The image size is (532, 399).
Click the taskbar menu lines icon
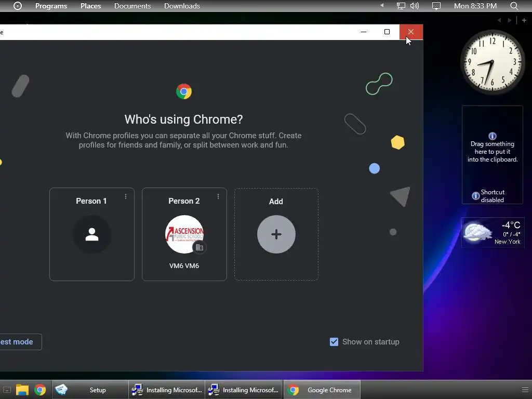tap(525, 390)
